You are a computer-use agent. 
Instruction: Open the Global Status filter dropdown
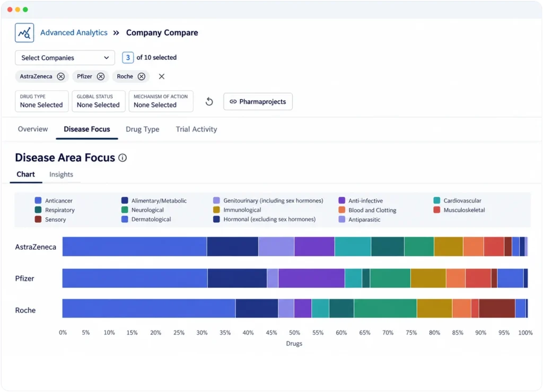coord(98,101)
